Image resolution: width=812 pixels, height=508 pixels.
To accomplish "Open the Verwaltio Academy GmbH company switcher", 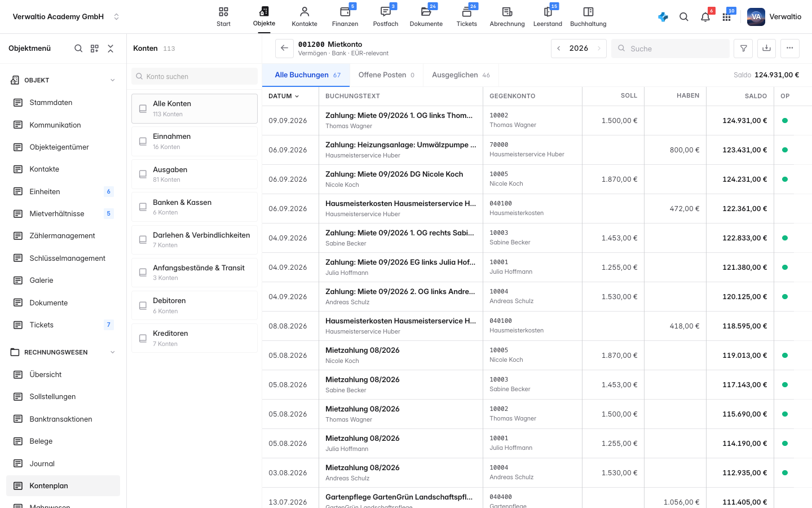I will tap(65, 16).
